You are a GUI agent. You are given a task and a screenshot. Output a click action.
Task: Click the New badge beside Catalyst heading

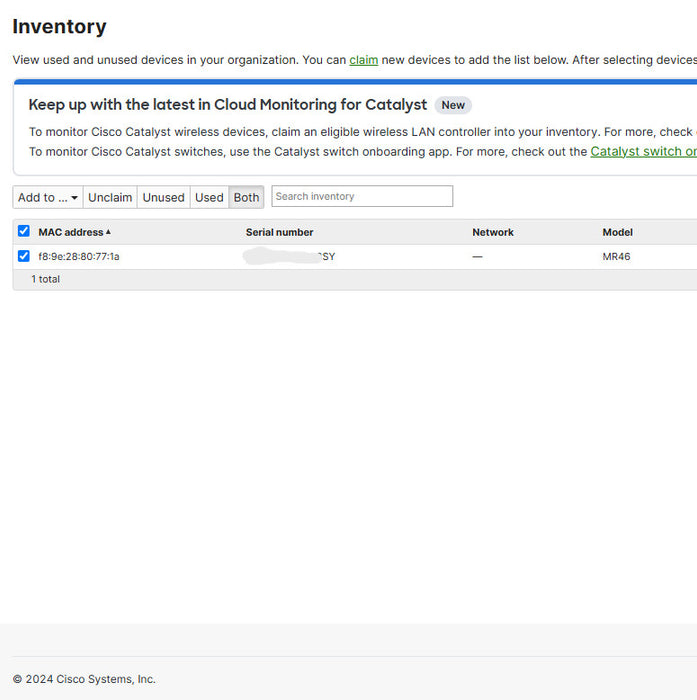453,105
